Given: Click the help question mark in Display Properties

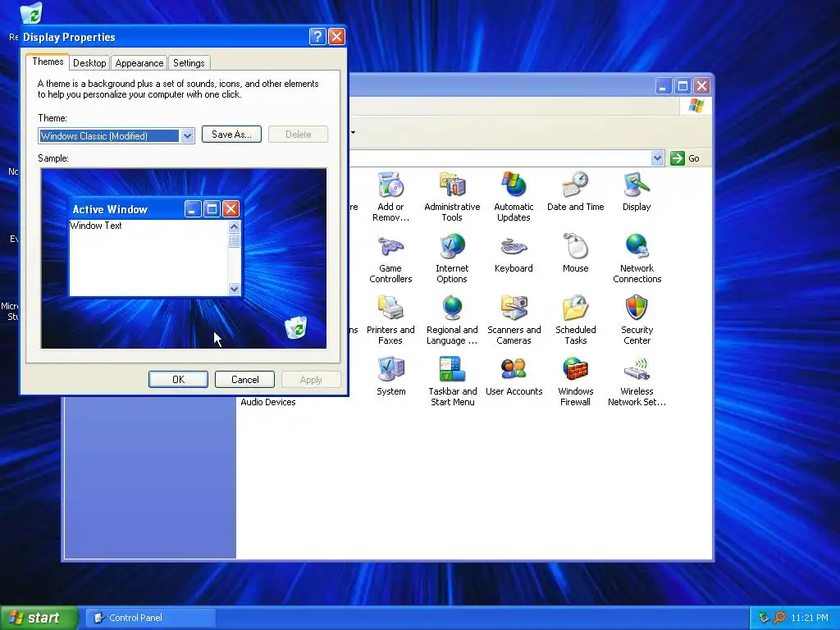Looking at the screenshot, I should point(317,36).
